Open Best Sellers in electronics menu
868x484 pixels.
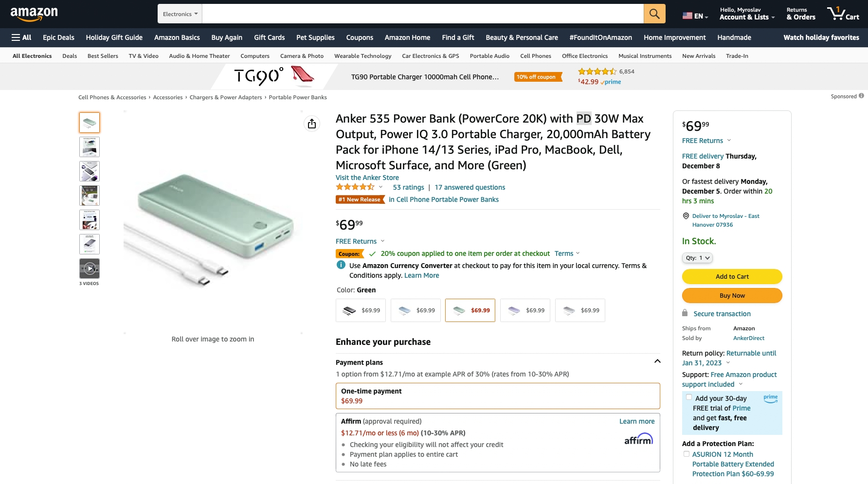click(103, 56)
